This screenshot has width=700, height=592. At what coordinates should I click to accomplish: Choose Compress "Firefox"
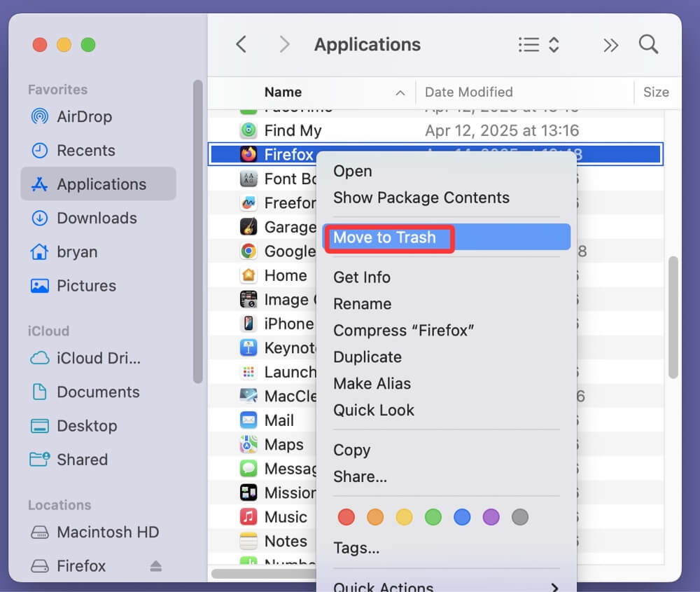[x=404, y=330]
